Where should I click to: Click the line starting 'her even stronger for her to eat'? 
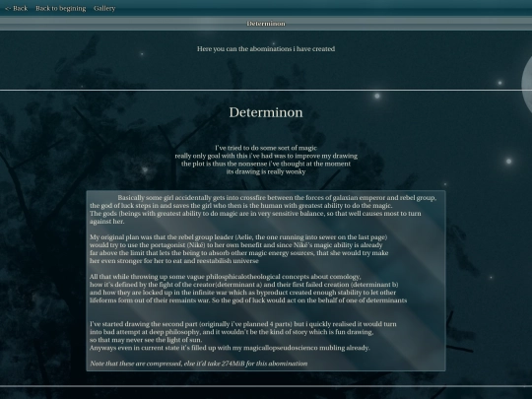(x=174, y=261)
